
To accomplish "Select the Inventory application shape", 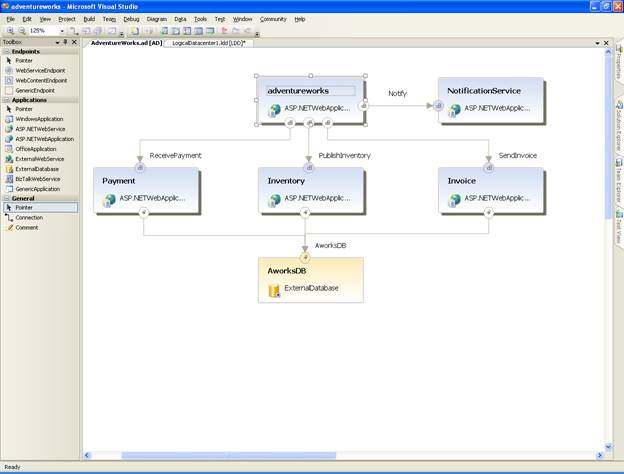I will (311, 191).
